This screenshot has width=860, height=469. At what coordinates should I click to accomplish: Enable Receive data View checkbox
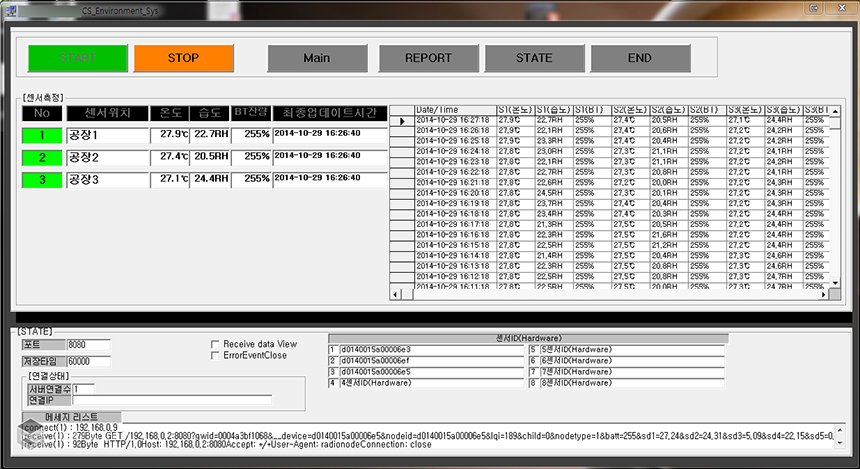pyautogui.click(x=215, y=344)
